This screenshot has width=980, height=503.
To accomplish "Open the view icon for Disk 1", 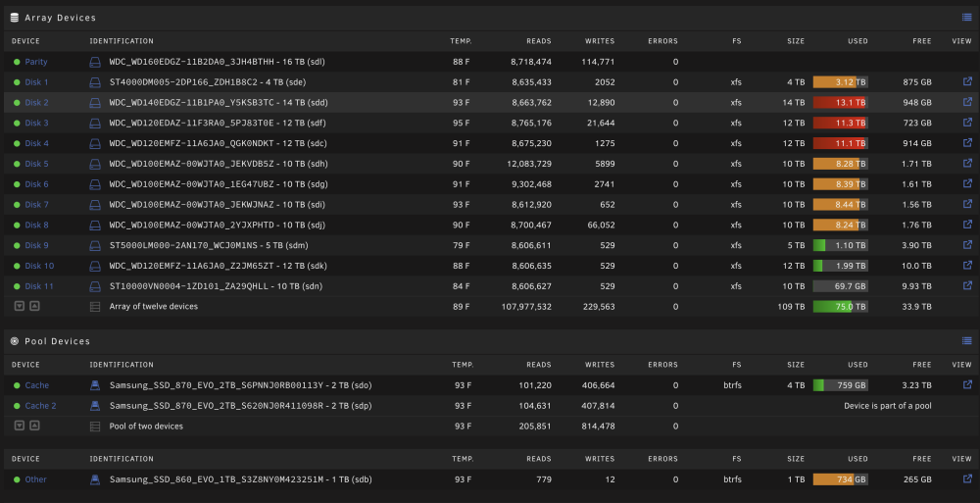I will click(967, 81).
